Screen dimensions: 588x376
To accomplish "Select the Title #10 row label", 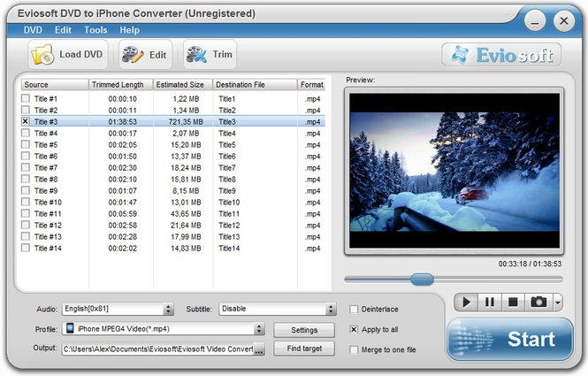I will [x=48, y=203].
